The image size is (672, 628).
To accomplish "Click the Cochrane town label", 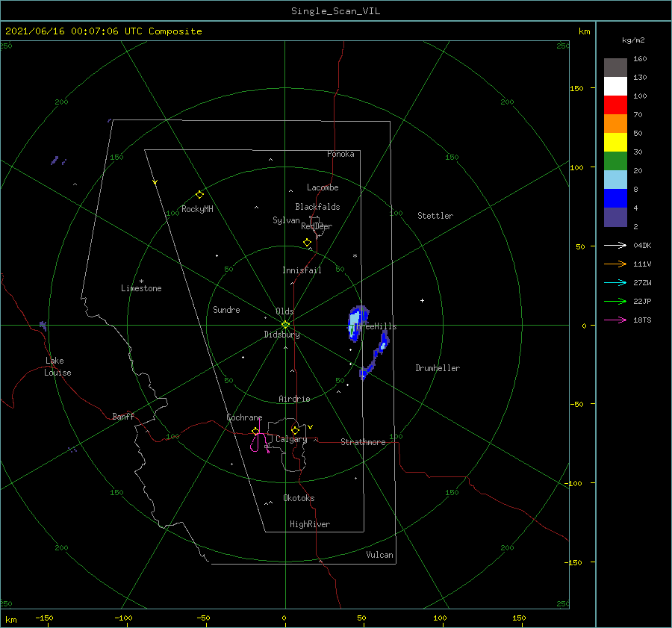I will (x=244, y=417).
